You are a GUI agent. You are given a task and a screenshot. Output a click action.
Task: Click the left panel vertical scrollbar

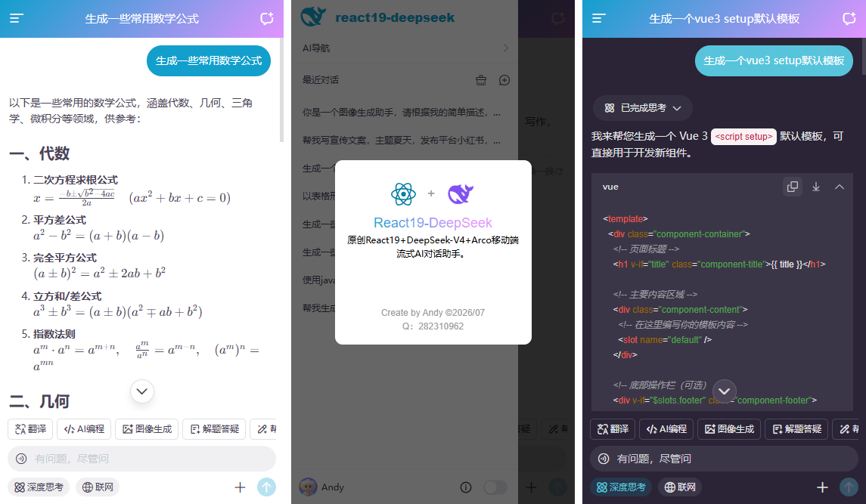pyautogui.click(x=281, y=91)
